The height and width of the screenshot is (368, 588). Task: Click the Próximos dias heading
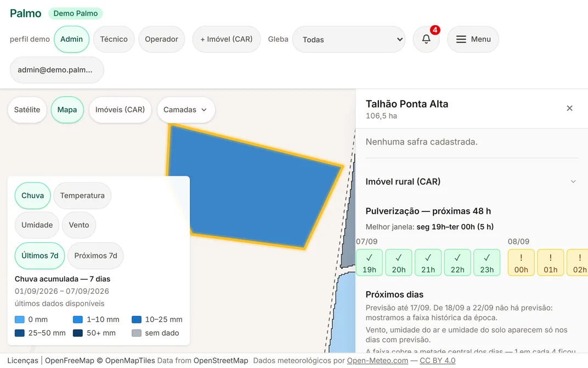tap(394, 294)
